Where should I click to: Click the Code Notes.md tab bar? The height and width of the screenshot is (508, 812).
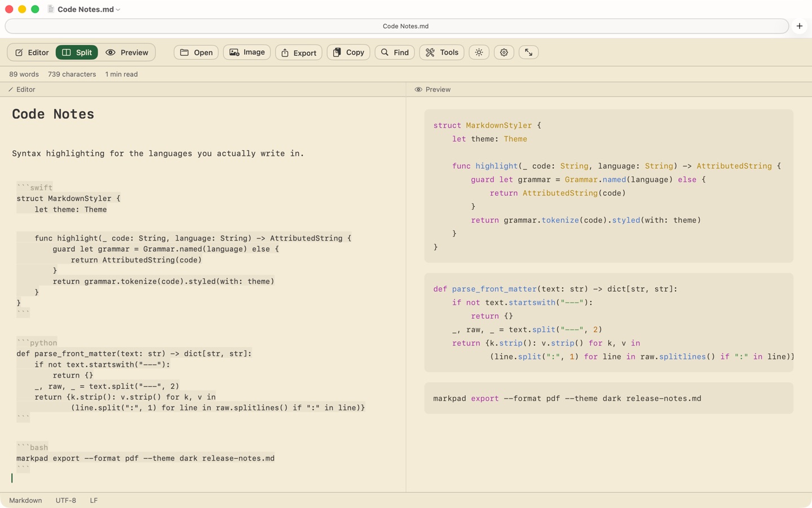pos(397,26)
